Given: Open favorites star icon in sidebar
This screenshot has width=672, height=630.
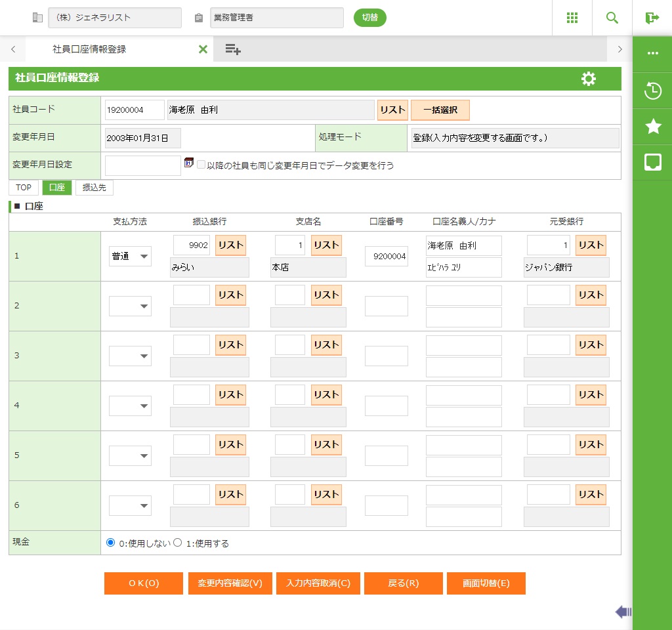Looking at the screenshot, I should 652,127.
